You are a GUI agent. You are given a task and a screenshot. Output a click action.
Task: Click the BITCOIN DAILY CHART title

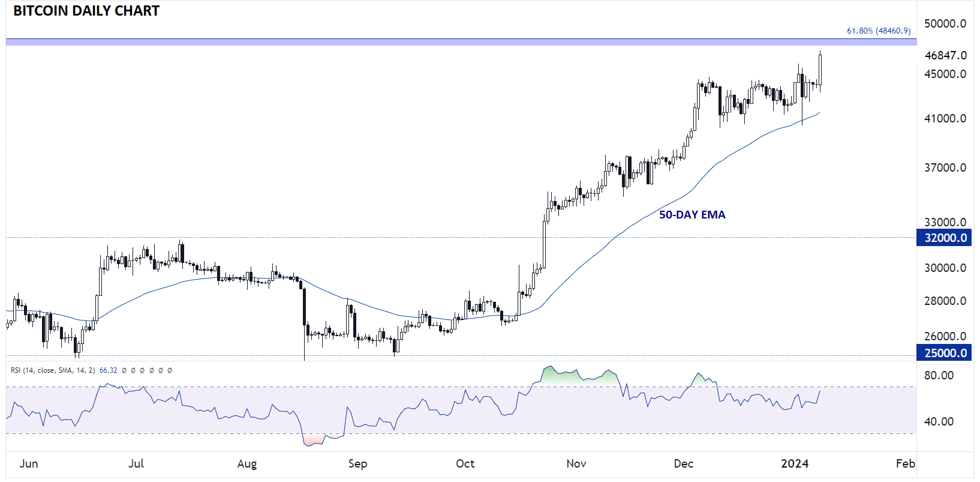[86, 11]
